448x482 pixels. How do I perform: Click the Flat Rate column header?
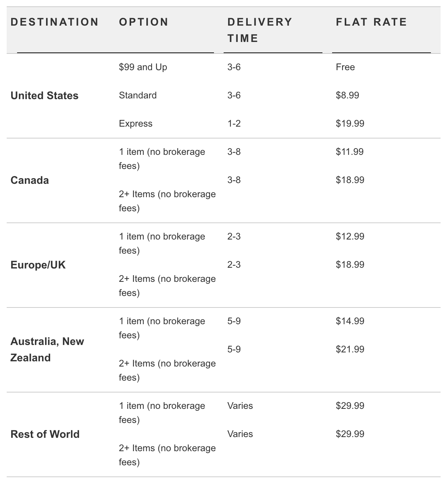click(371, 22)
